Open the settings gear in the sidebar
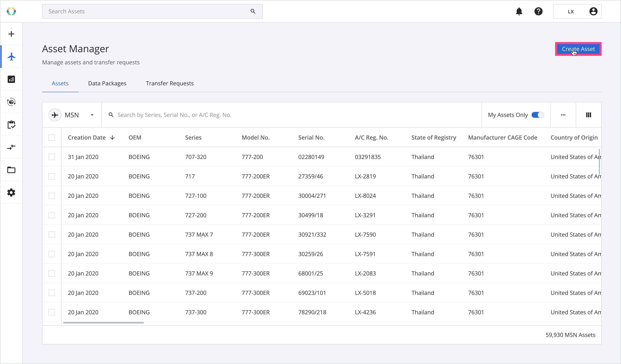The height and width of the screenshot is (364, 621). pyautogui.click(x=11, y=193)
